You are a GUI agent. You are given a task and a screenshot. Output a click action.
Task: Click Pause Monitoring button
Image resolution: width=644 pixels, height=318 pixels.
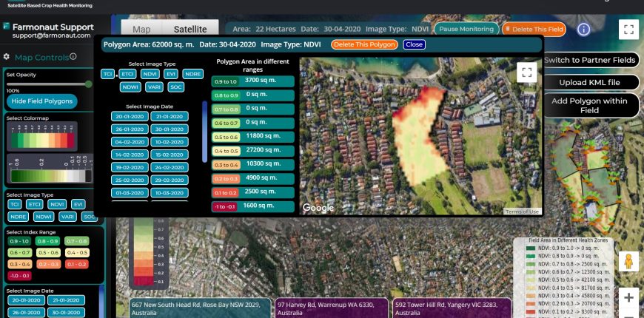[466, 29]
